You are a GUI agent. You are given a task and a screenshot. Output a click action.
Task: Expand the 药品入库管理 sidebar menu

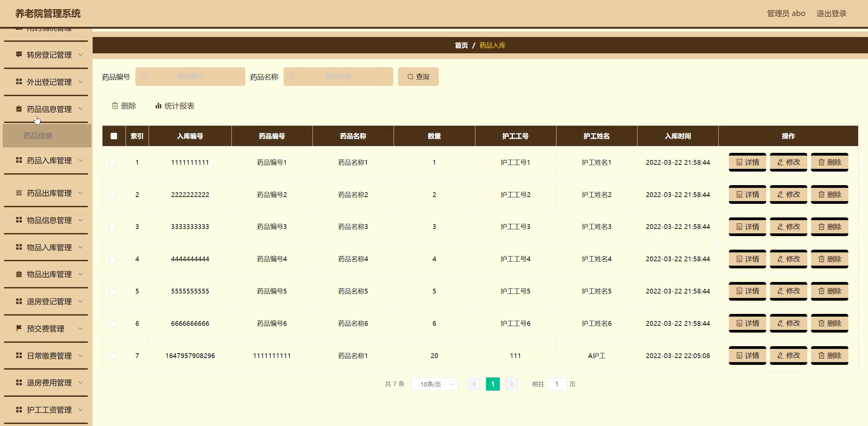(49, 160)
